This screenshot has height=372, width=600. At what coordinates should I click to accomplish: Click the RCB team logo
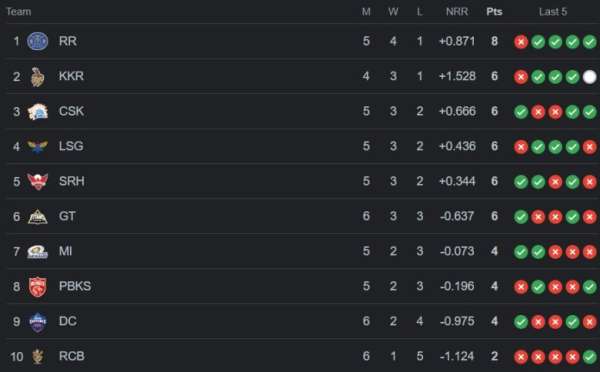(38, 356)
